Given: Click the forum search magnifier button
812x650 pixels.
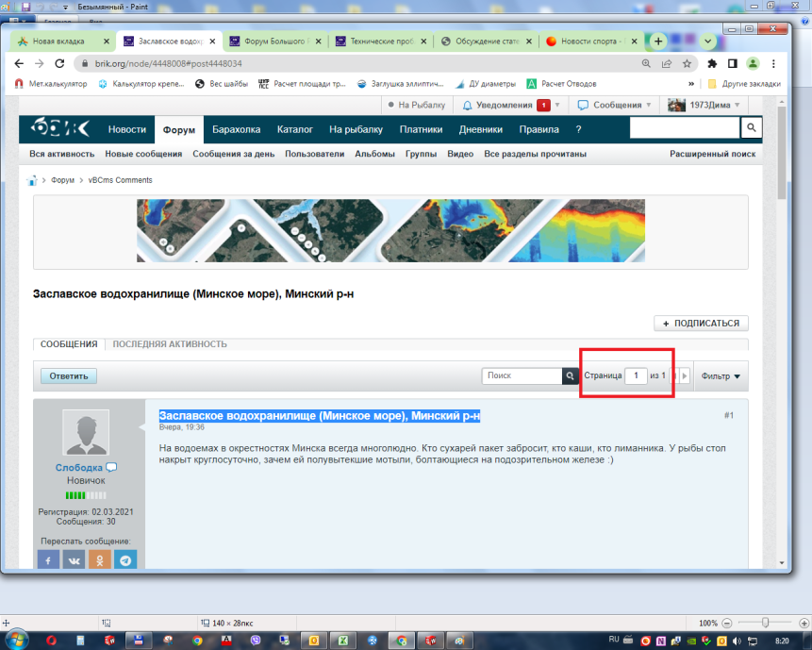Looking at the screenshot, I should [570, 375].
